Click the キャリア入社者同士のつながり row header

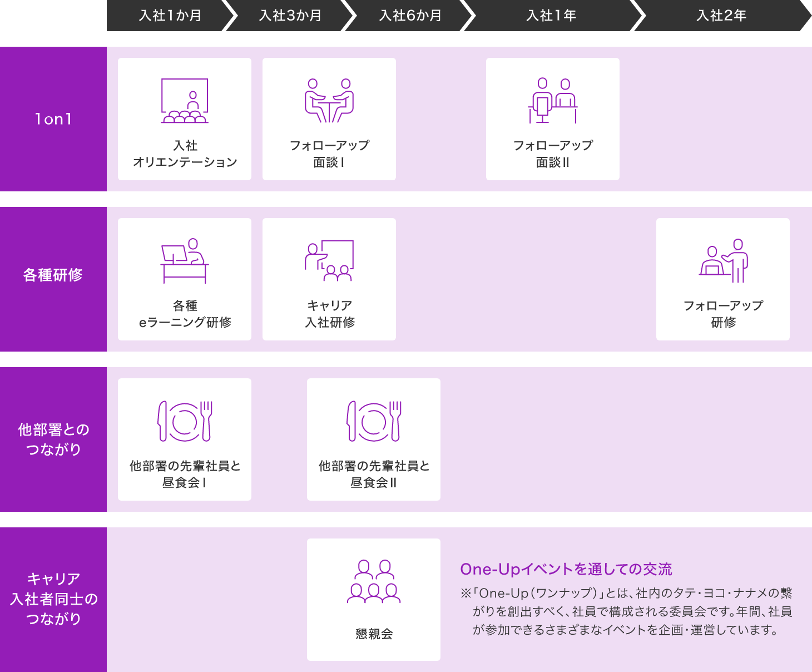(53, 600)
